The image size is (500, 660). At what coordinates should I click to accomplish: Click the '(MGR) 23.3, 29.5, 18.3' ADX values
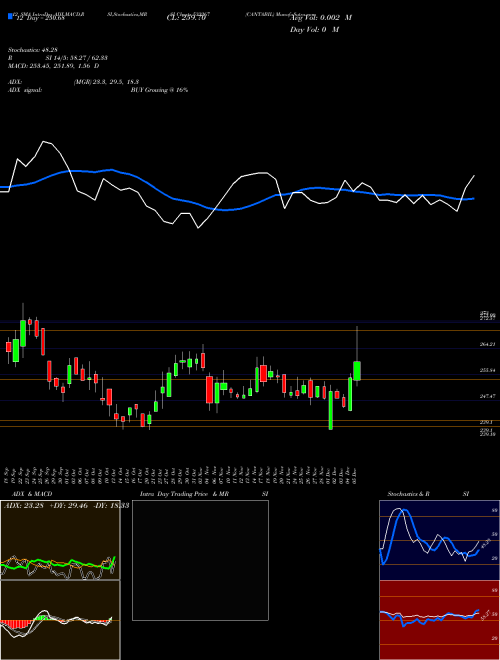[x=106, y=82]
